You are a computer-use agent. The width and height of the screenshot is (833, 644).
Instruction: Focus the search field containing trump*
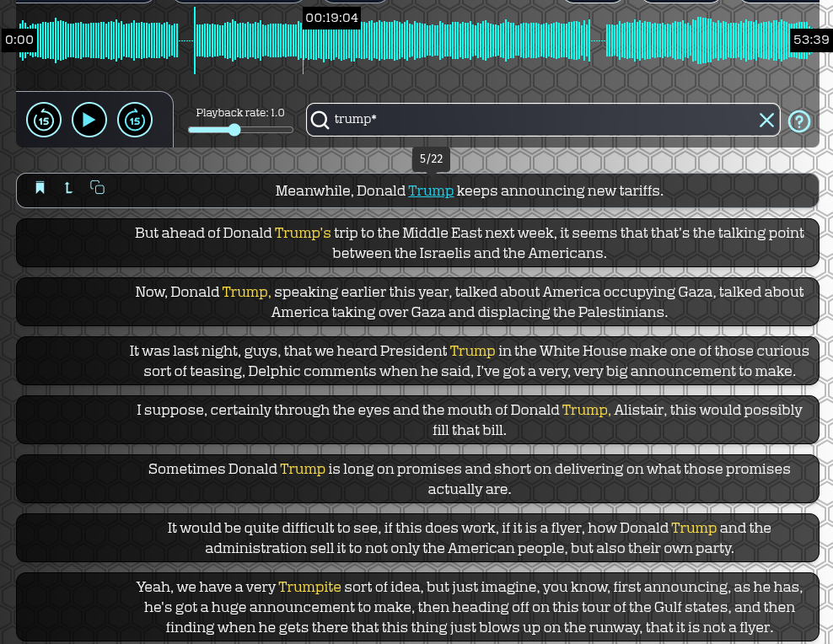point(543,120)
